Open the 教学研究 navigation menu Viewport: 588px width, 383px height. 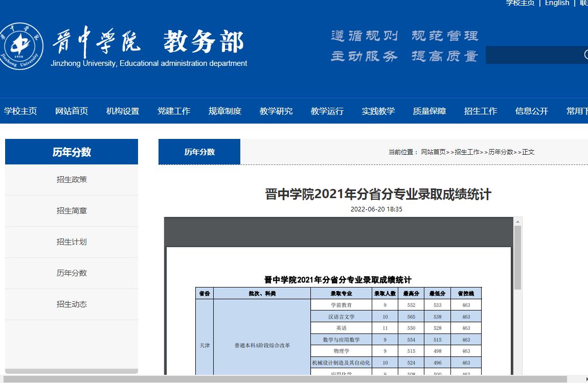pos(276,111)
